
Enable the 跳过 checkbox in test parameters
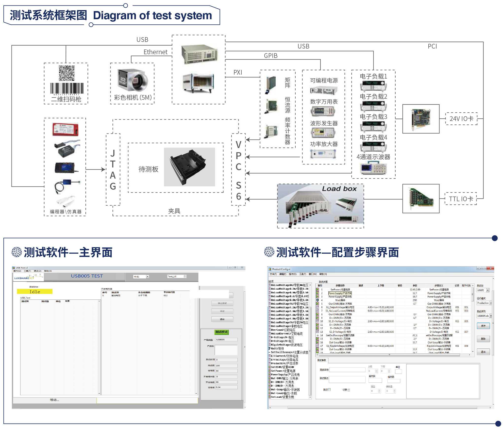coord(329,390)
